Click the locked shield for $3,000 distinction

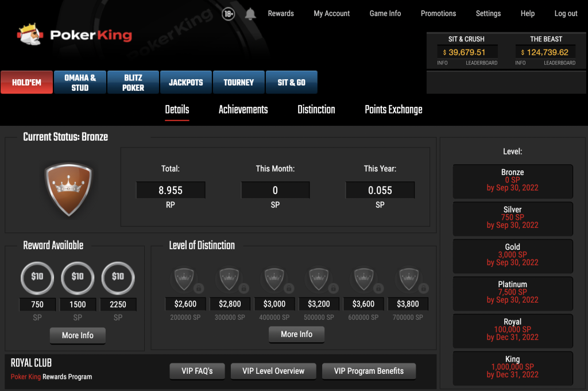pyautogui.click(x=274, y=279)
